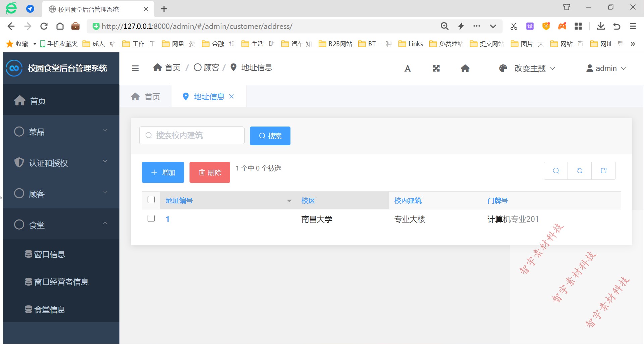Click the briefcase icon in address bar
Image resolution: width=644 pixels, height=344 pixels.
pos(75,26)
